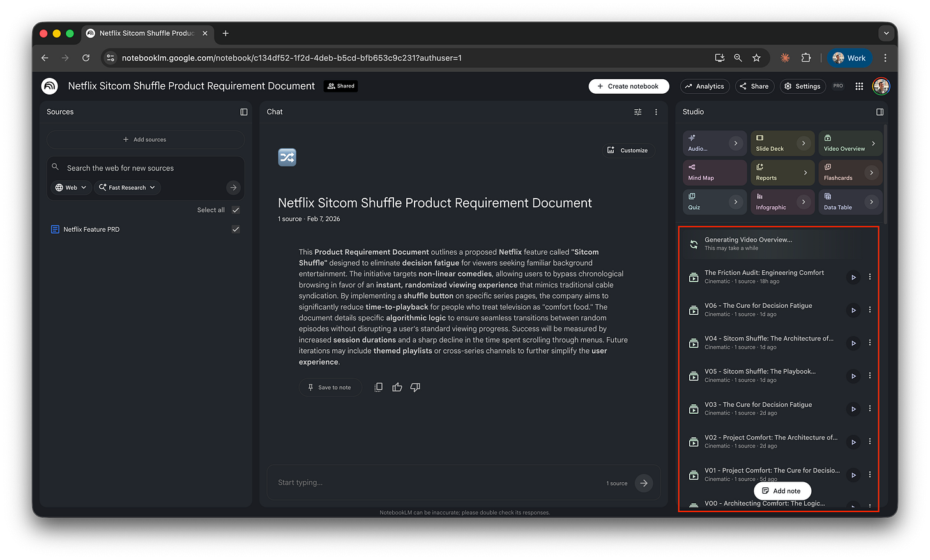
Task: Open Settings menu
Action: point(802,86)
